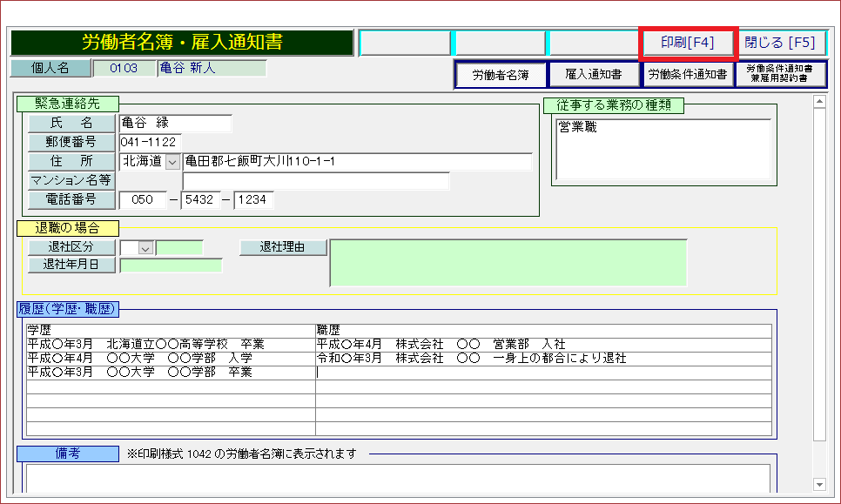Expand the 北海道 prefecture dropdown
This screenshot has height=504, width=841.
172,162
